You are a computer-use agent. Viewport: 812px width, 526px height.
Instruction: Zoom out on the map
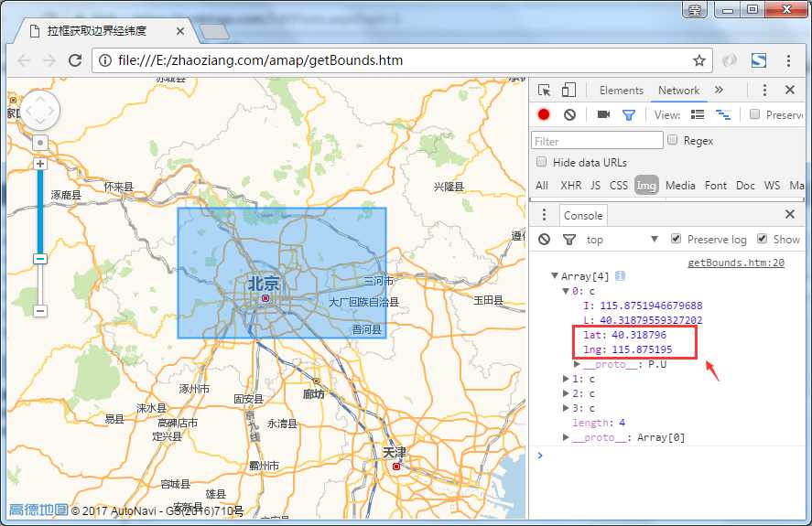click(x=40, y=311)
